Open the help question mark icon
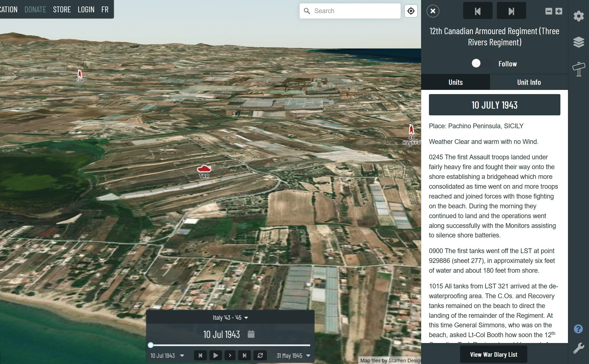Screen dimensions: 589x364 (x=578, y=329)
